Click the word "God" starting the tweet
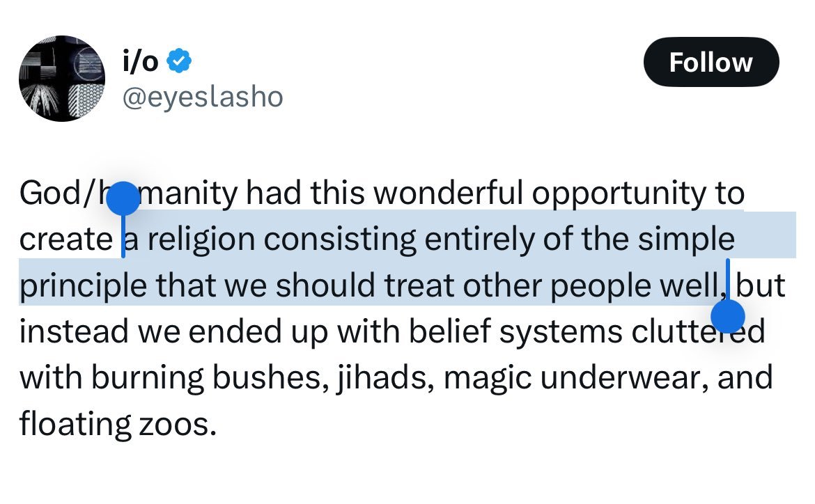815x504 pixels. (x=49, y=194)
